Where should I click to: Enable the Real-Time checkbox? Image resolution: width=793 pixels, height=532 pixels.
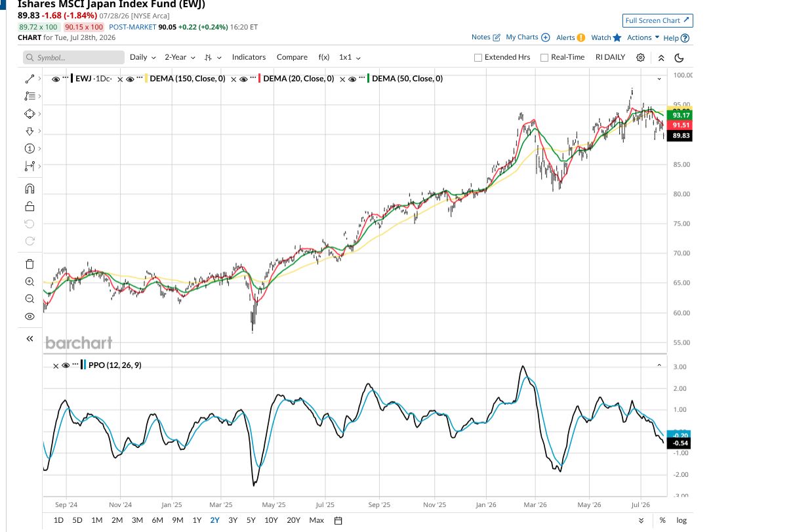[544, 57]
